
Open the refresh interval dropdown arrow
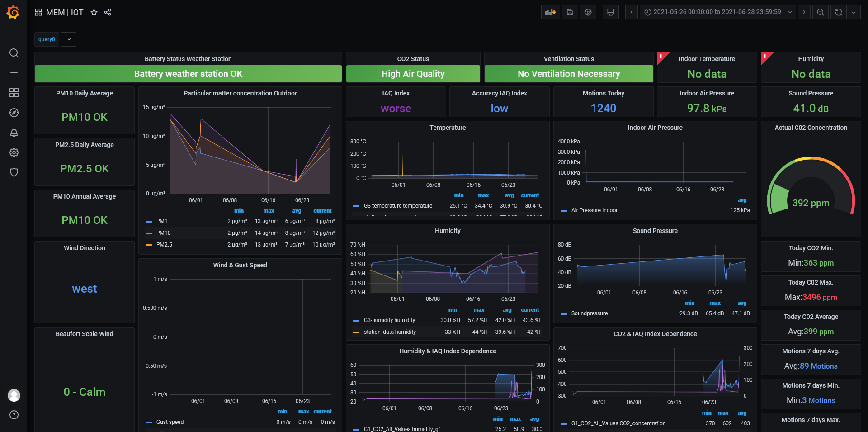point(853,12)
